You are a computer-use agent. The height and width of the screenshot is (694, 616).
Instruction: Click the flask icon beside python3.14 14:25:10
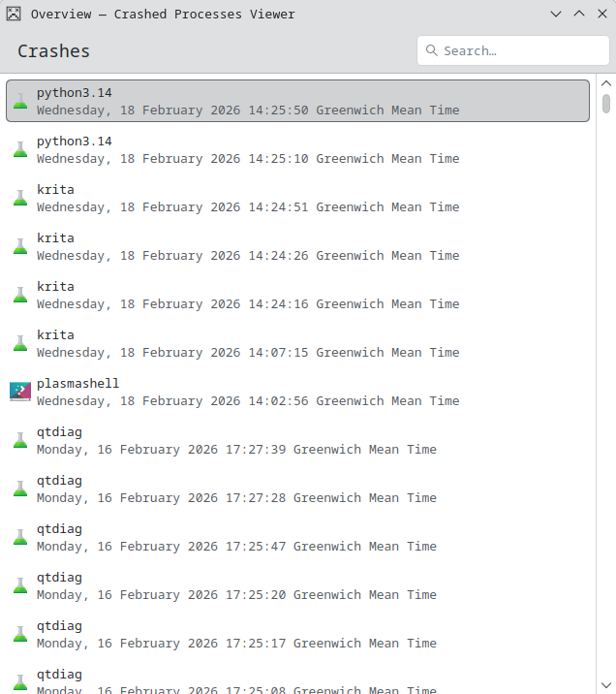pos(19,149)
